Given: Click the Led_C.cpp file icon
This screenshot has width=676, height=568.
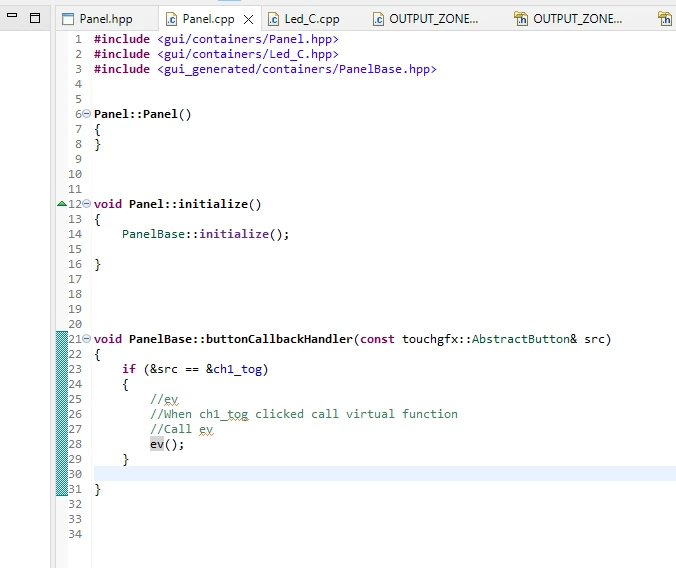Looking at the screenshot, I should 273,19.
